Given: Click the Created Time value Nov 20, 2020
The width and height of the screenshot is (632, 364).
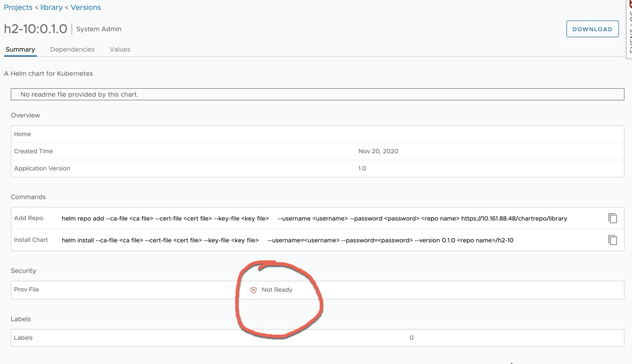Looking at the screenshot, I should 378,151.
